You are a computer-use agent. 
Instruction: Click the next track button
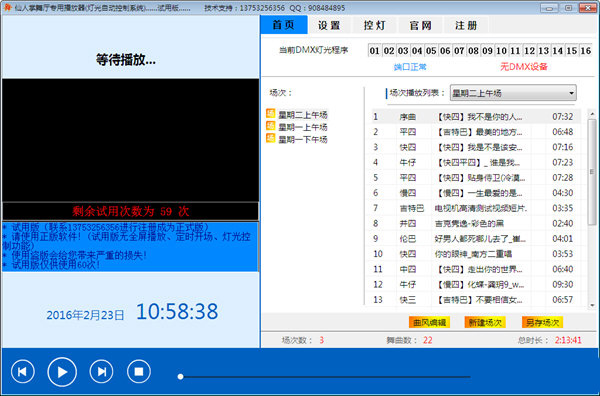(x=101, y=372)
